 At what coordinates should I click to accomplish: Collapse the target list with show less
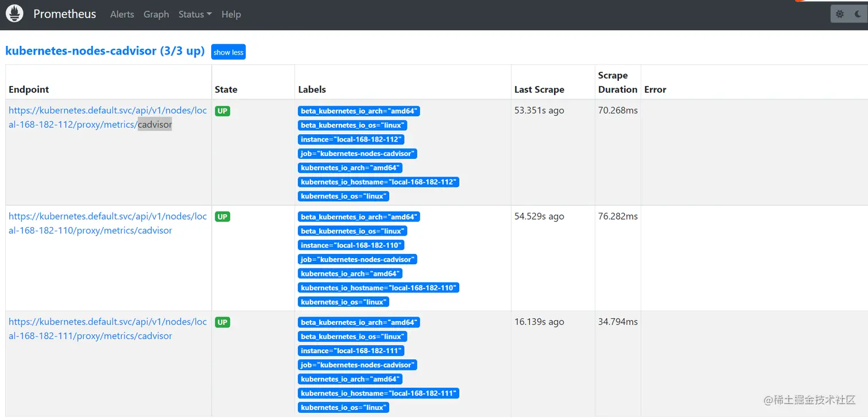click(228, 52)
